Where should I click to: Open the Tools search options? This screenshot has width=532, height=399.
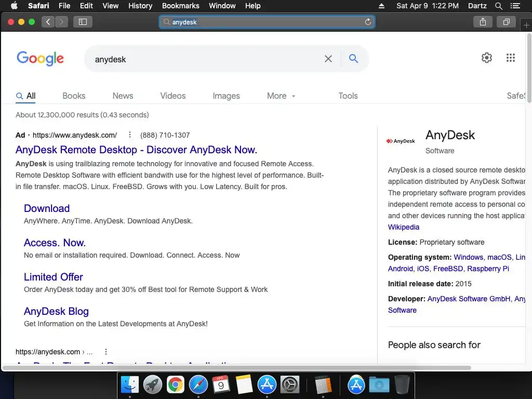click(348, 96)
